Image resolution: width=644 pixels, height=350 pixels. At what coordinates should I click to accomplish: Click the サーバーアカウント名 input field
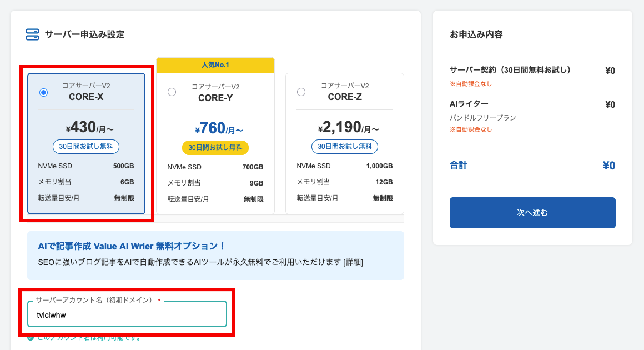[x=127, y=314]
